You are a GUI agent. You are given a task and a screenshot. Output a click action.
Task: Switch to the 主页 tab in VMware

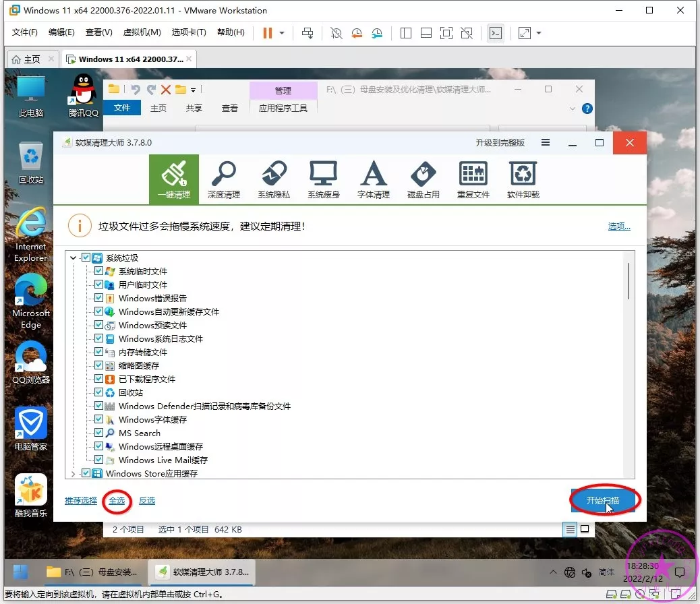pyautogui.click(x=26, y=59)
